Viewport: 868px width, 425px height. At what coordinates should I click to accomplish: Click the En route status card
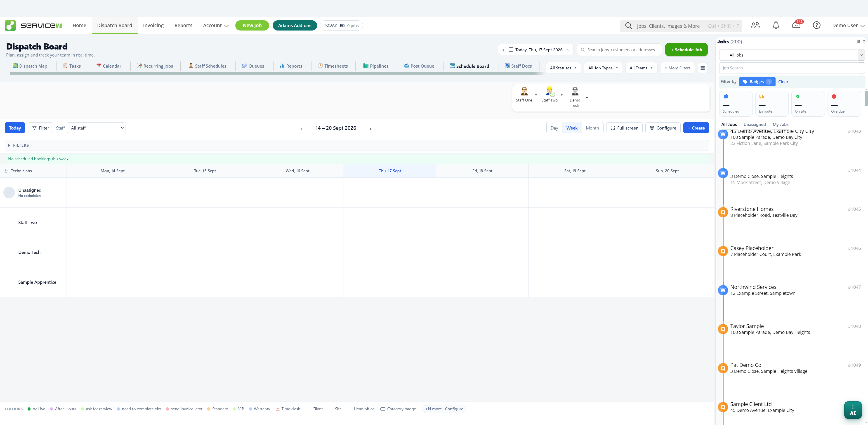pos(772,104)
